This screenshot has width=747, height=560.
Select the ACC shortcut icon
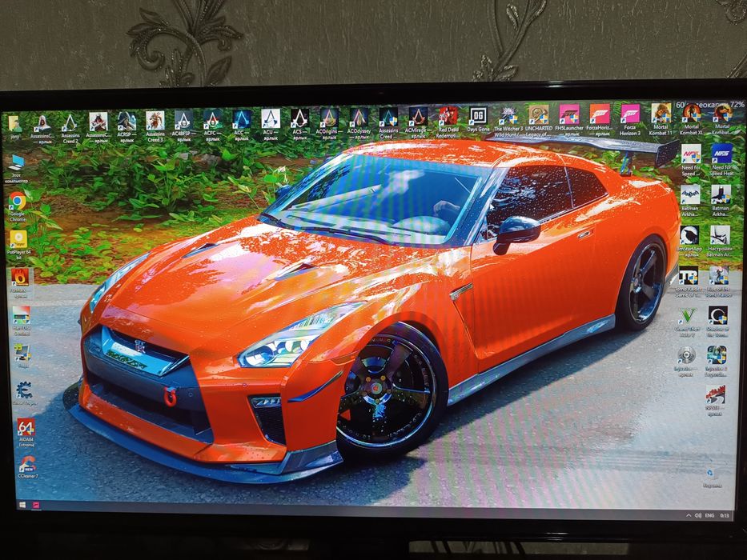click(242, 126)
